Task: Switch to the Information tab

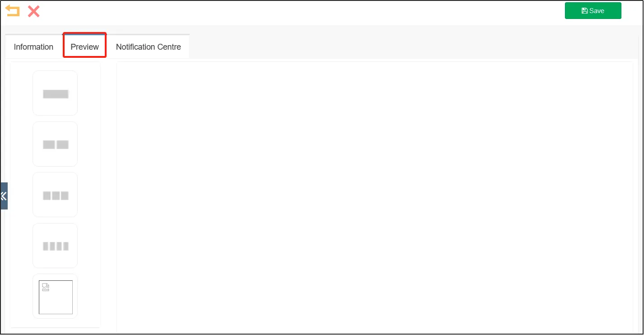Action: point(33,47)
